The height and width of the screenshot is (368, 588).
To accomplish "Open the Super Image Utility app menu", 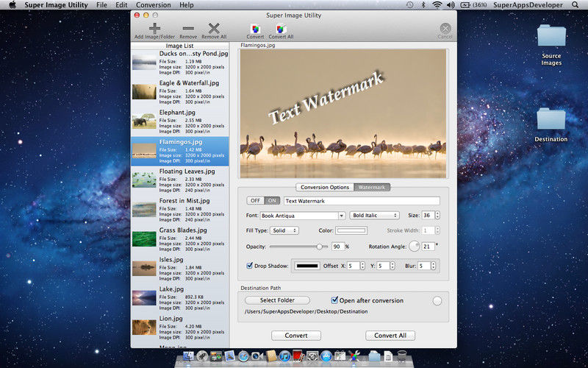I will point(57,5).
